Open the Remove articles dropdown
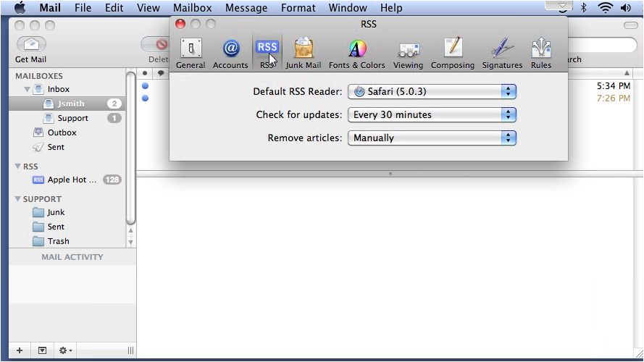Screen dimensions: 644x362 click(x=432, y=138)
